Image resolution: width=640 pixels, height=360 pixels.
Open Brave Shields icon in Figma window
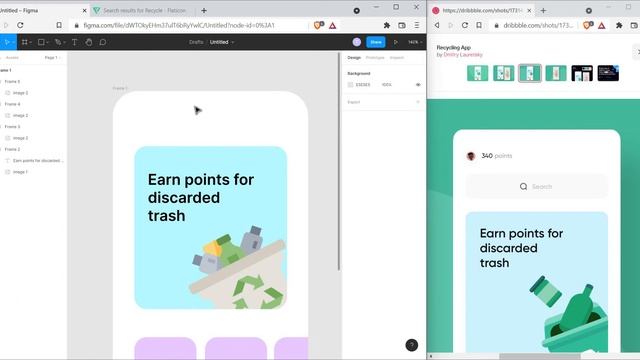[x=318, y=25]
